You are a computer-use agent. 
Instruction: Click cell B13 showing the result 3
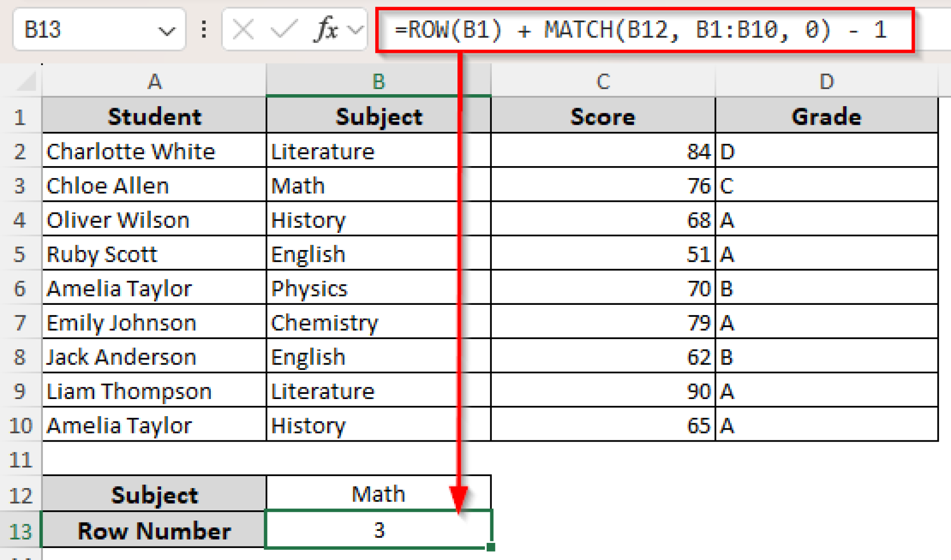click(x=378, y=529)
